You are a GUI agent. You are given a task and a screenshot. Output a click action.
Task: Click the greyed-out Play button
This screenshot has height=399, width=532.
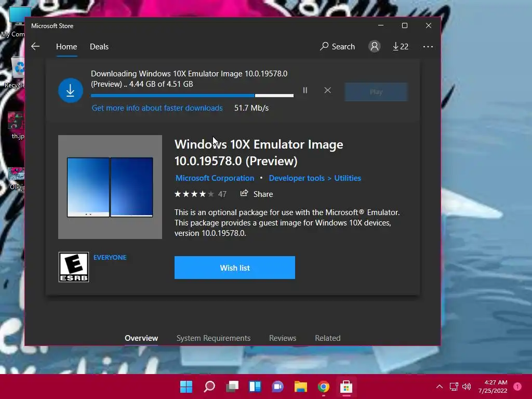(x=376, y=91)
